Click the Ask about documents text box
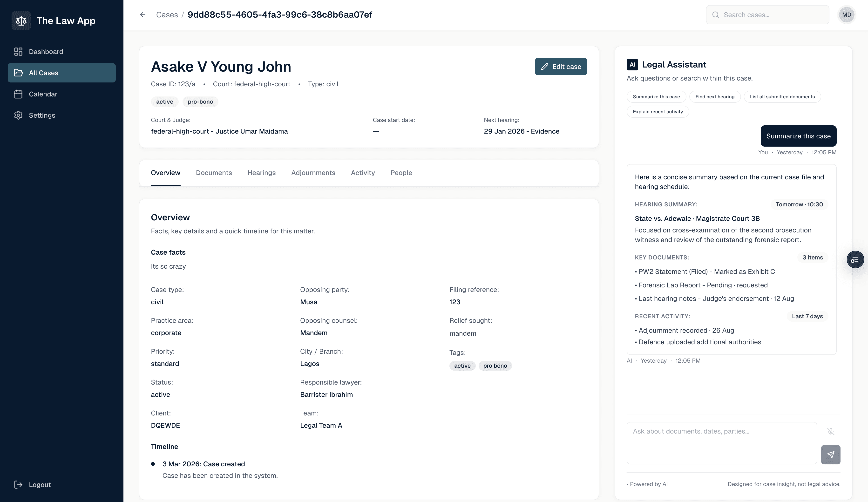Image resolution: width=868 pixels, height=502 pixels. tap(721, 443)
